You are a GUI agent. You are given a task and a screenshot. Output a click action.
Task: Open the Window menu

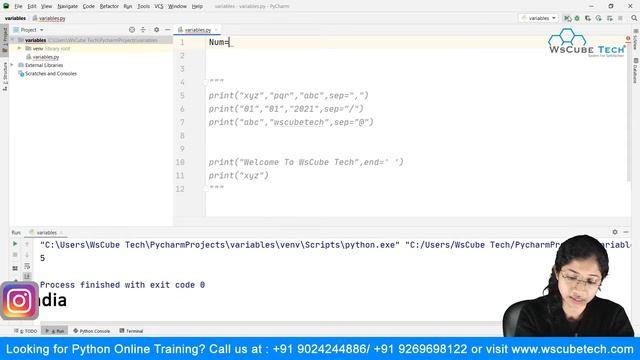(177, 7)
